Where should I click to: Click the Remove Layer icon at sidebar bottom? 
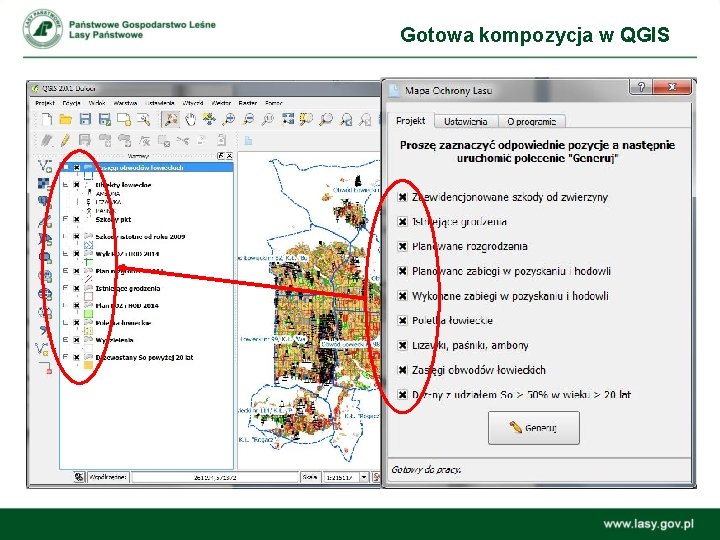45,367
